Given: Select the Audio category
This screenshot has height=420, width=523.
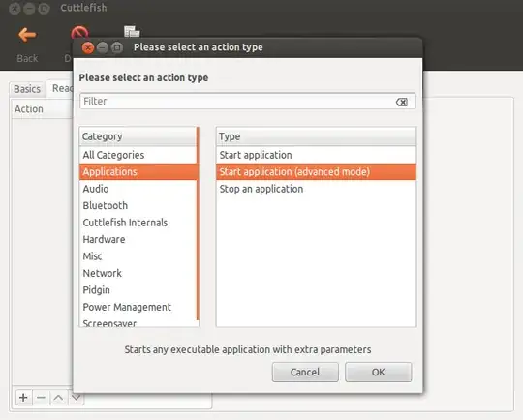Looking at the screenshot, I should 138,189.
